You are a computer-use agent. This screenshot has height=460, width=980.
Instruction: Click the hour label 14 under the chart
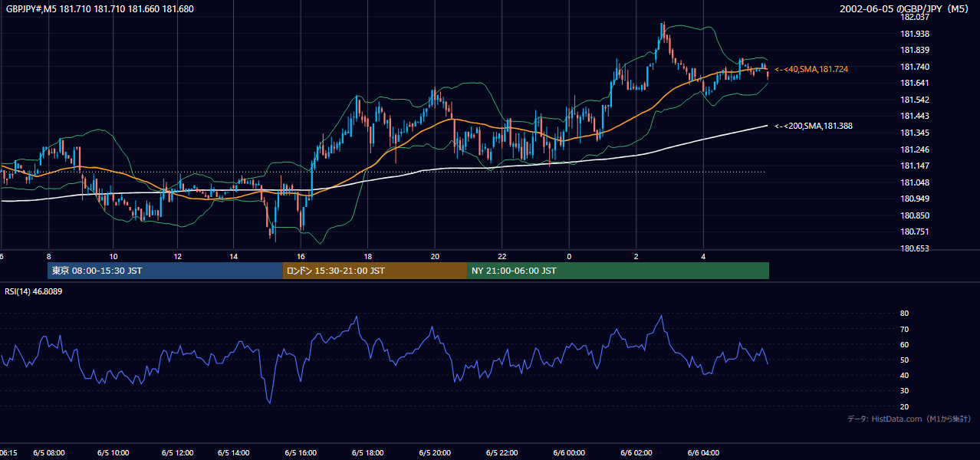pos(234,256)
